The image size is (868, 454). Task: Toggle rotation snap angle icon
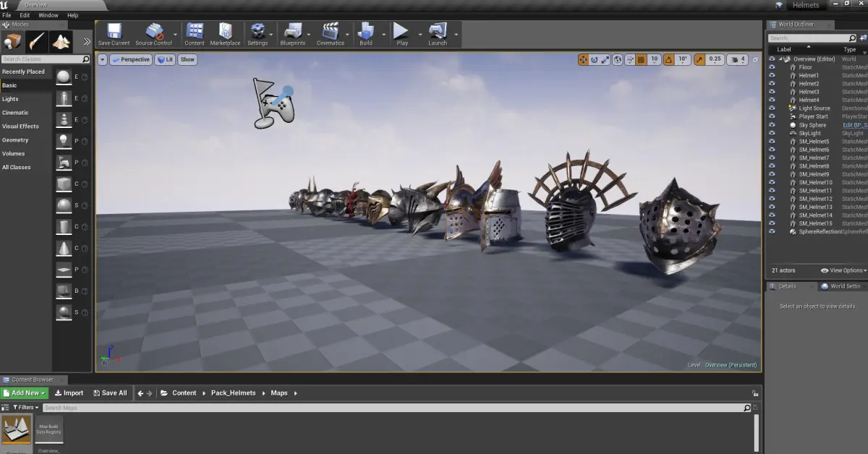(669, 59)
